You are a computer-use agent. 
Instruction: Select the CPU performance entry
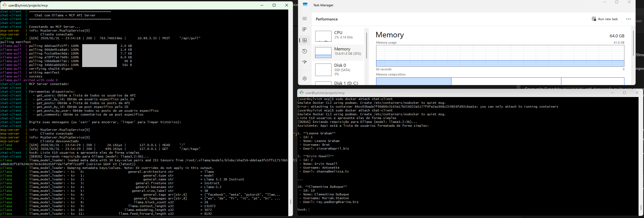[338, 36]
